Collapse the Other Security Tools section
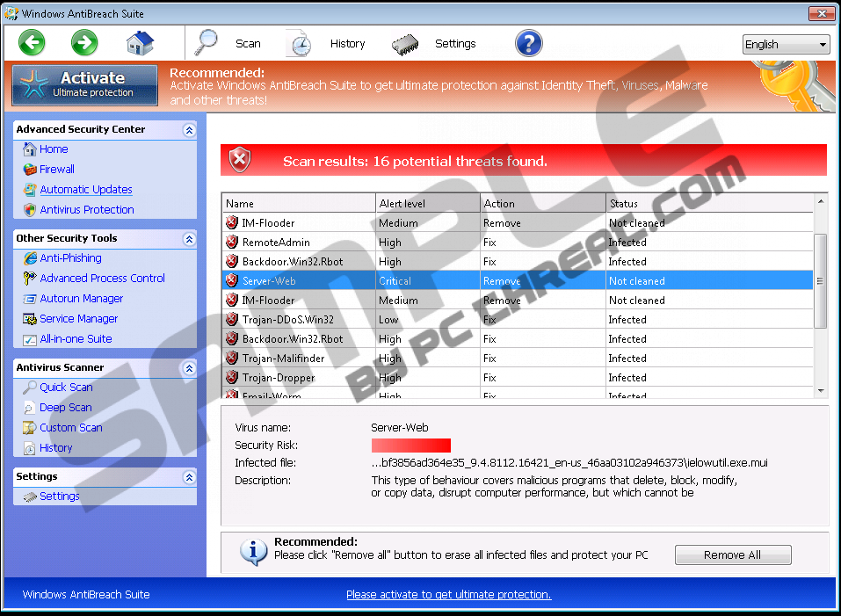The image size is (841, 616). (189, 239)
